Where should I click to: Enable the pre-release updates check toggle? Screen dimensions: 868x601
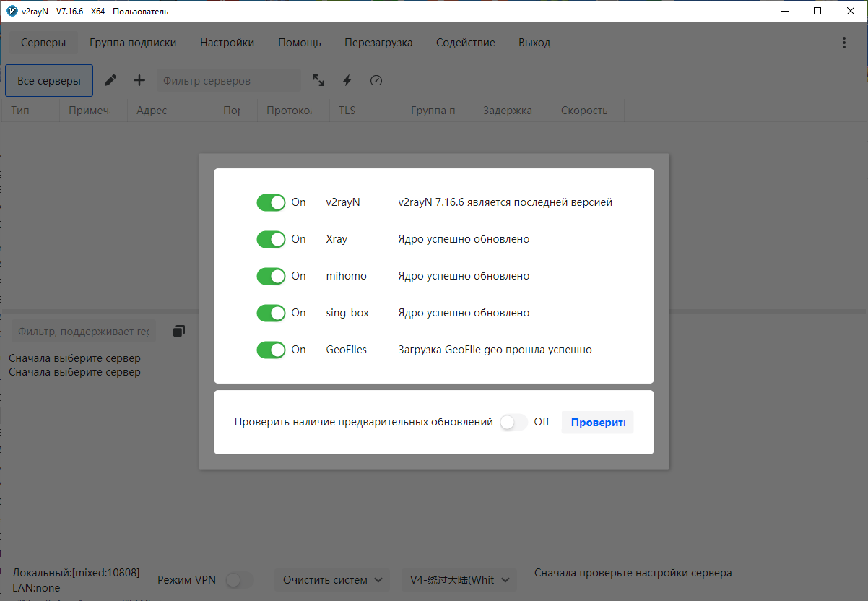(x=513, y=422)
